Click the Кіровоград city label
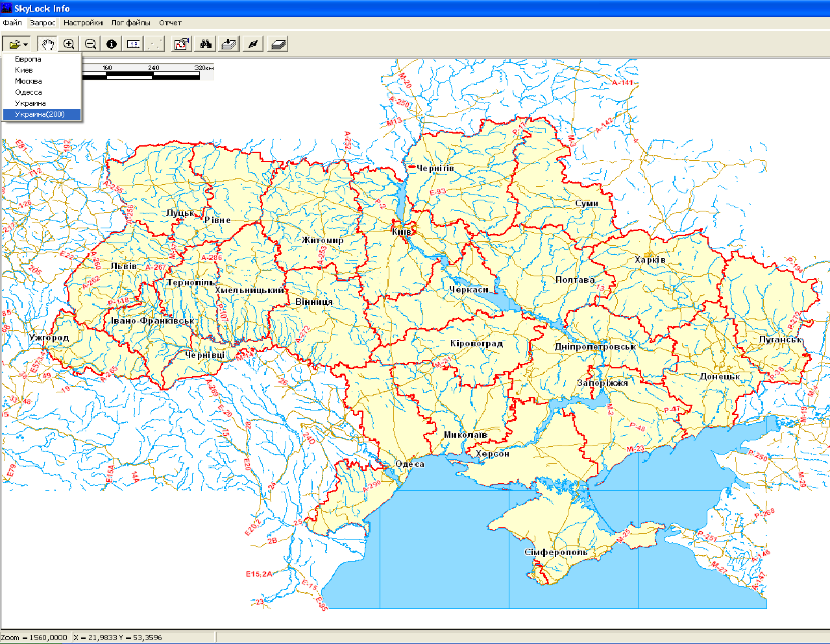 click(477, 343)
